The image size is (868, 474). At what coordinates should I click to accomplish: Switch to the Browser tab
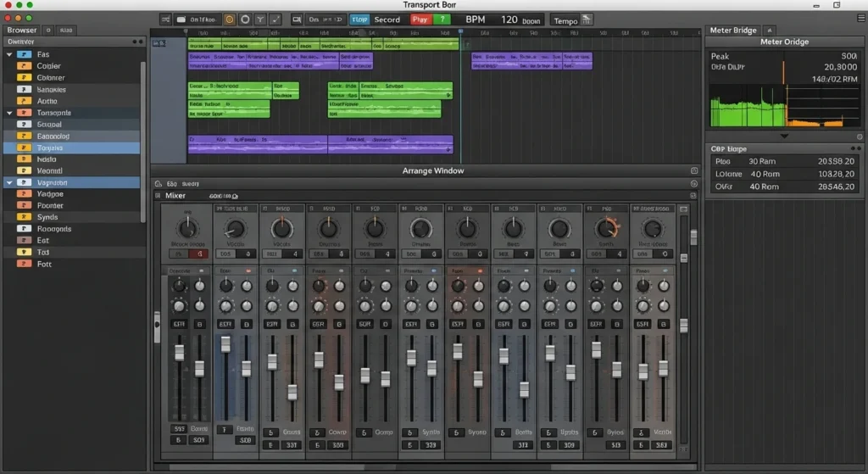(x=21, y=31)
